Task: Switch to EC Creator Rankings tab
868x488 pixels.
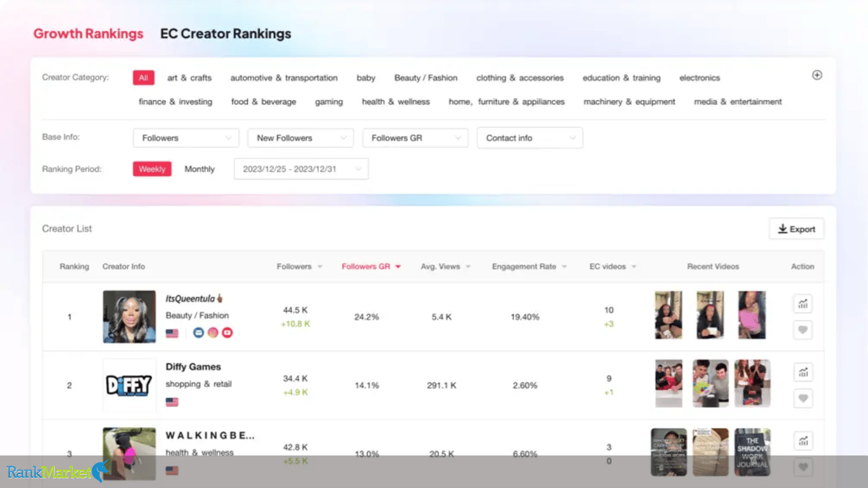Action: point(226,34)
